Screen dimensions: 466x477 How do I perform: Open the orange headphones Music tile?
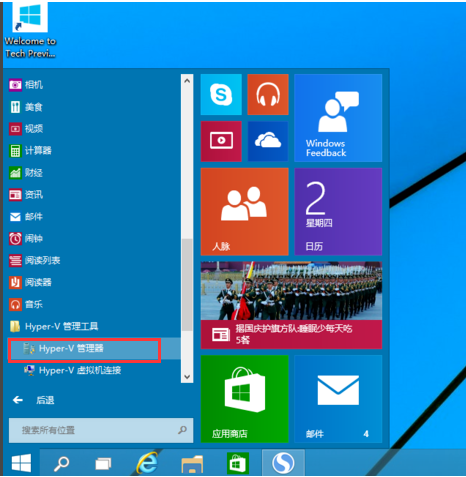pyautogui.click(x=268, y=95)
